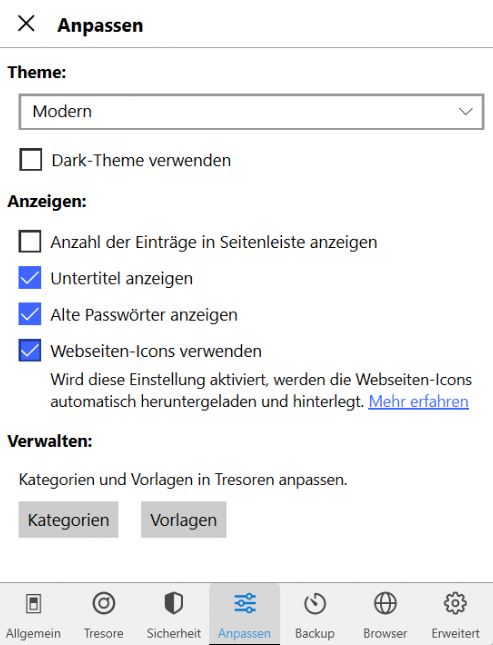Expand the Theme dropdown arrow
Image resolution: width=493 pixels, height=645 pixels.
tap(465, 111)
